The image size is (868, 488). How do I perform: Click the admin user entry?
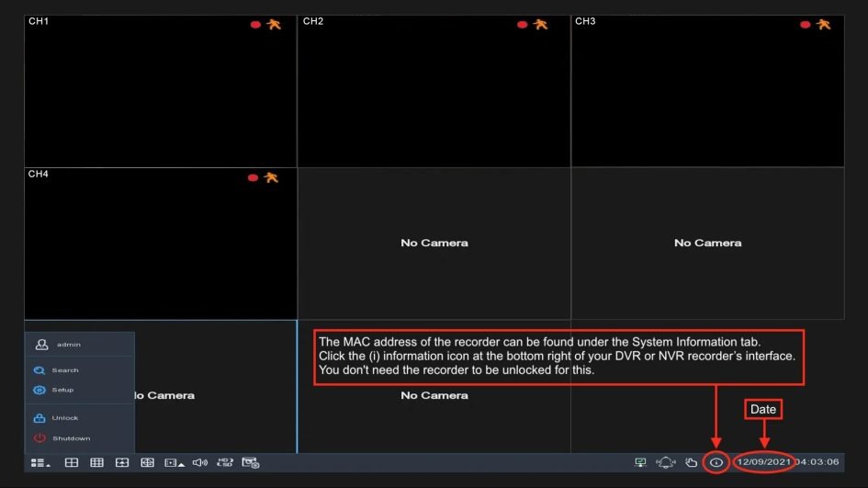pyautogui.click(x=68, y=345)
